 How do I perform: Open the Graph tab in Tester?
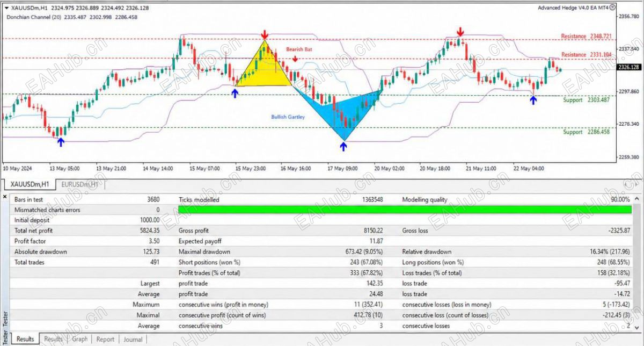[79, 339]
